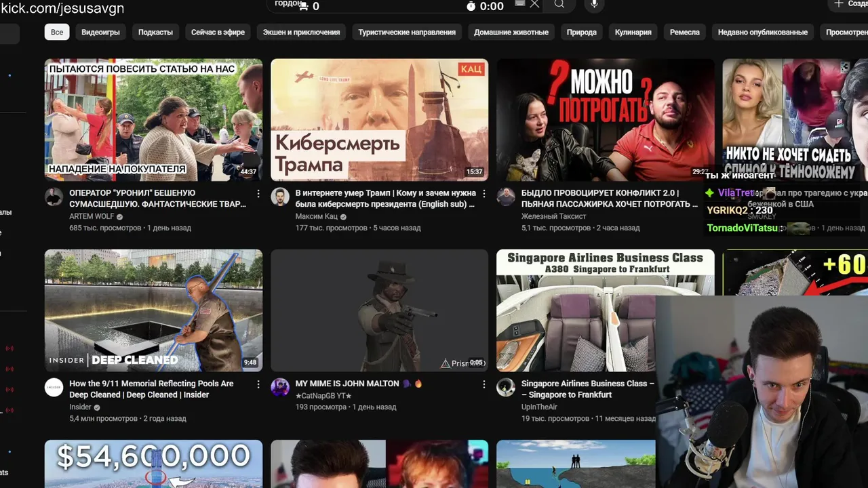Click '685 тыс. просмотров' view count
This screenshot has height=488, width=868.
[105, 228]
